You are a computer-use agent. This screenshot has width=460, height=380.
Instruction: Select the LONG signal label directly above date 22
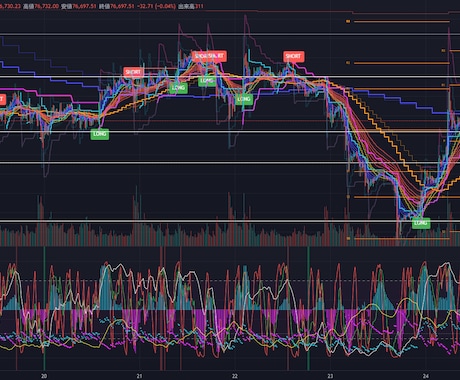pos(244,99)
